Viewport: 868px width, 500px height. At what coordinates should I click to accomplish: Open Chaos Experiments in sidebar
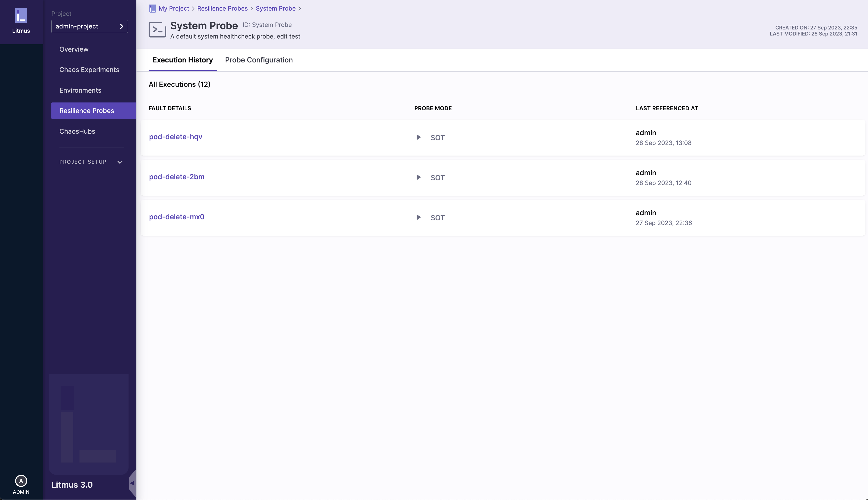[89, 70]
